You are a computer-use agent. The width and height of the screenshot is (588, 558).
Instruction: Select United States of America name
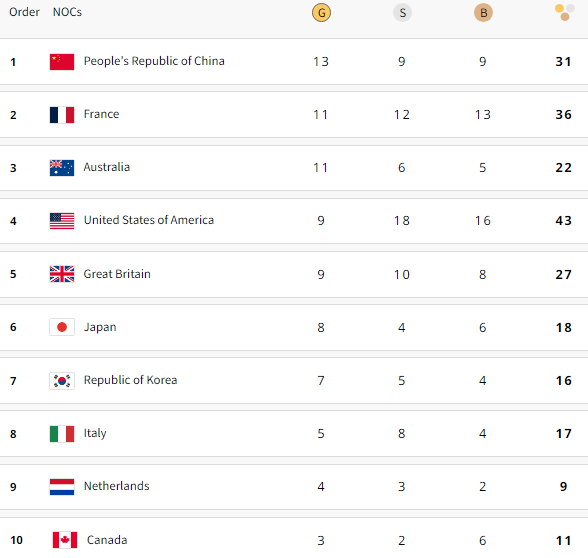(x=148, y=220)
